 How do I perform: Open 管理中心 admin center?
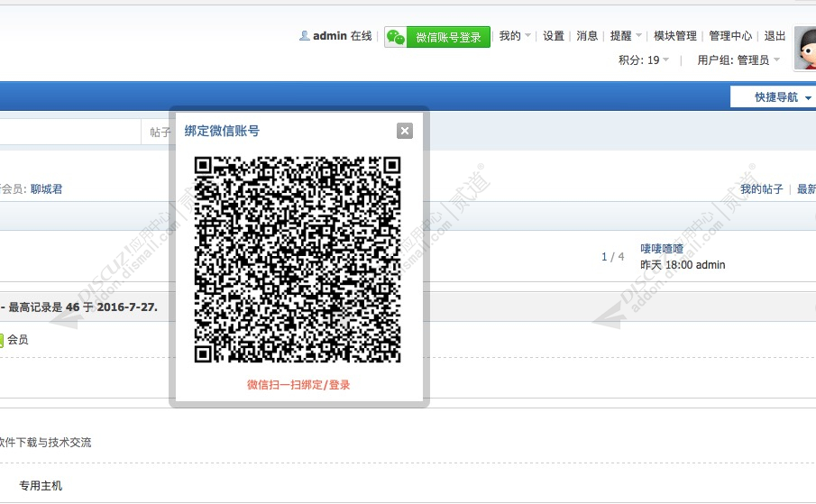tap(730, 36)
